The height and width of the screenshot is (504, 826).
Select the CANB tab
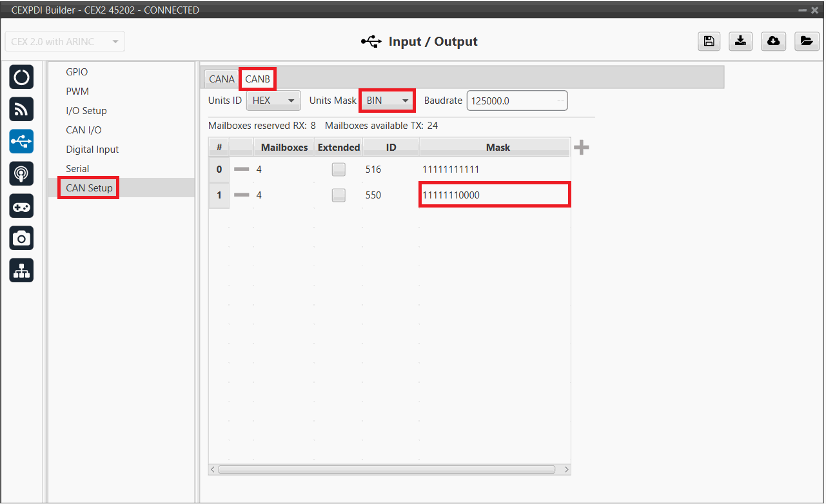pos(257,79)
